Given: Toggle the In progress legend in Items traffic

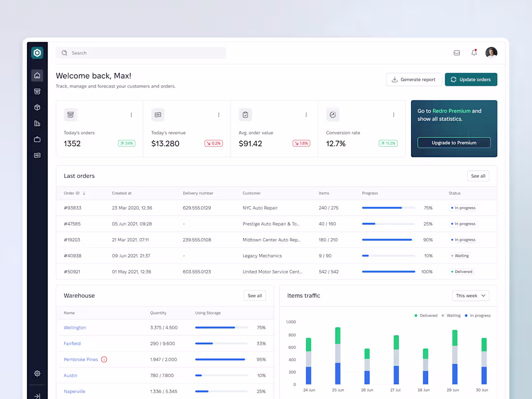Looking at the screenshot, I should click(x=478, y=315).
